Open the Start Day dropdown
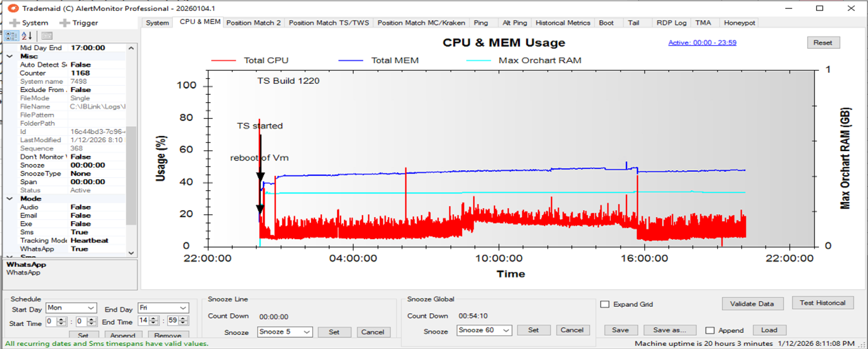 [x=91, y=308]
